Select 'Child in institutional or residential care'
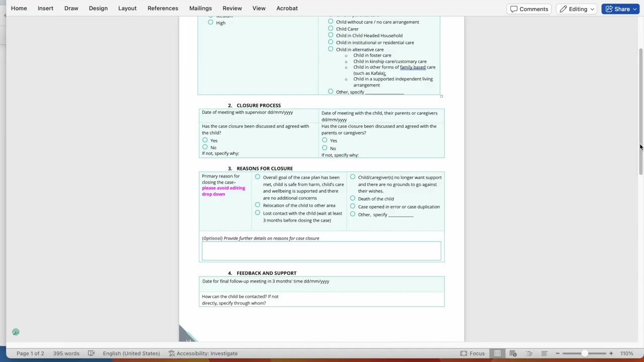The height and width of the screenshot is (362, 644). pyautogui.click(x=331, y=42)
